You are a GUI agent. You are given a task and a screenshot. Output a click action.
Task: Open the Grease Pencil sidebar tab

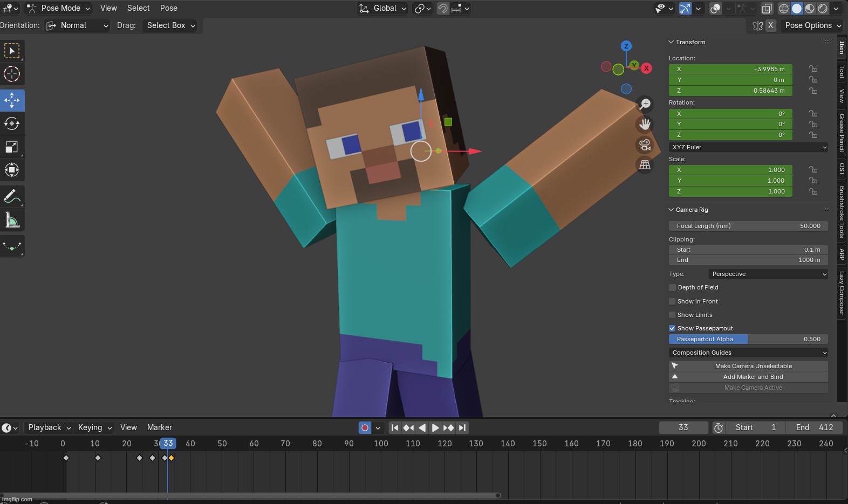pyautogui.click(x=842, y=133)
